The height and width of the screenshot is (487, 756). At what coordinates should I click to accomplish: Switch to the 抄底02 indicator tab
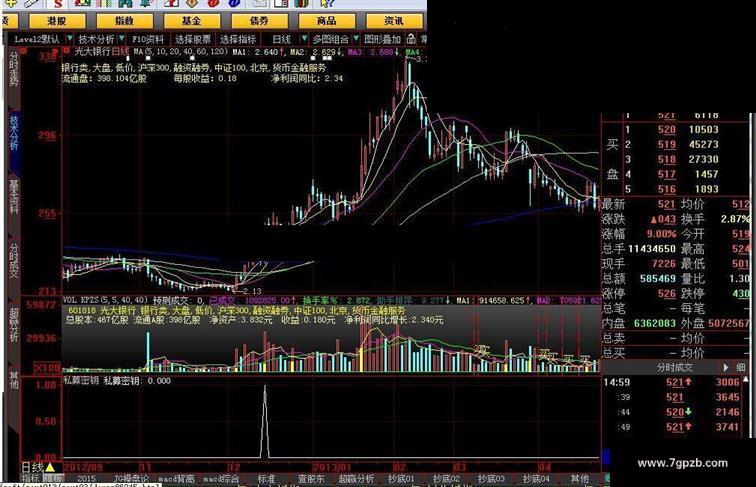pos(446,479)
